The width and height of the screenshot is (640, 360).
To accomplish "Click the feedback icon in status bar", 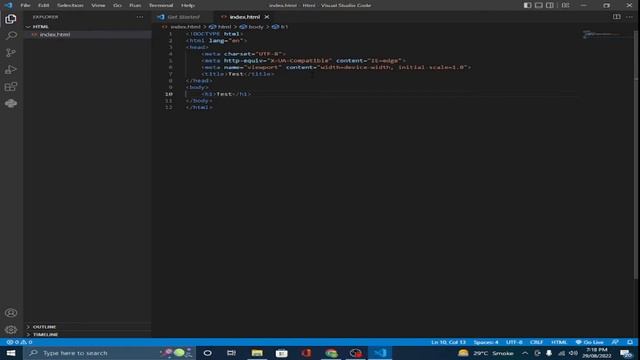I will [x=615, y=342].
